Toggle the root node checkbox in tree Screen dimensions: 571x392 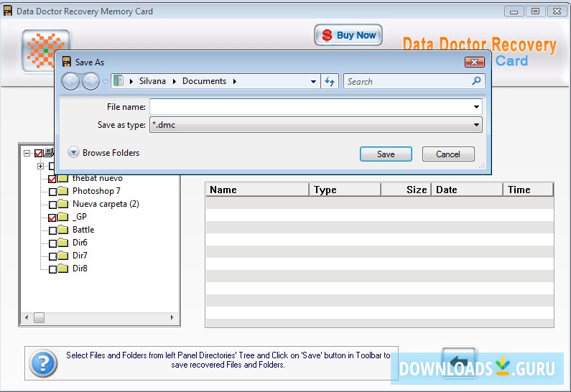coord(38,153)
